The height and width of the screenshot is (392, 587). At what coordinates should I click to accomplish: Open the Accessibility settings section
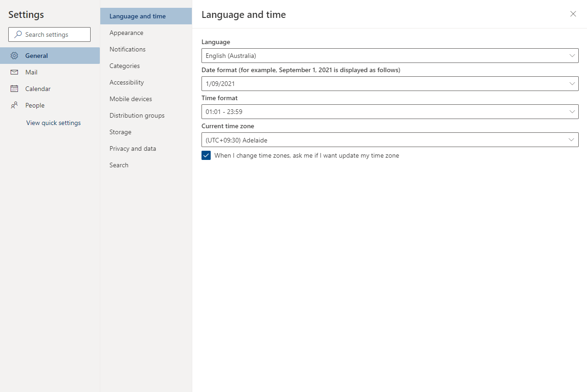click(146, 82)
